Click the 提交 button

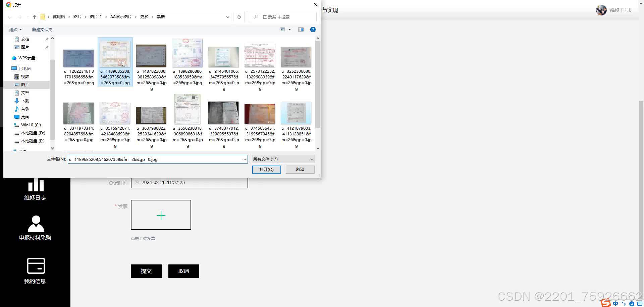pos(146,271)
